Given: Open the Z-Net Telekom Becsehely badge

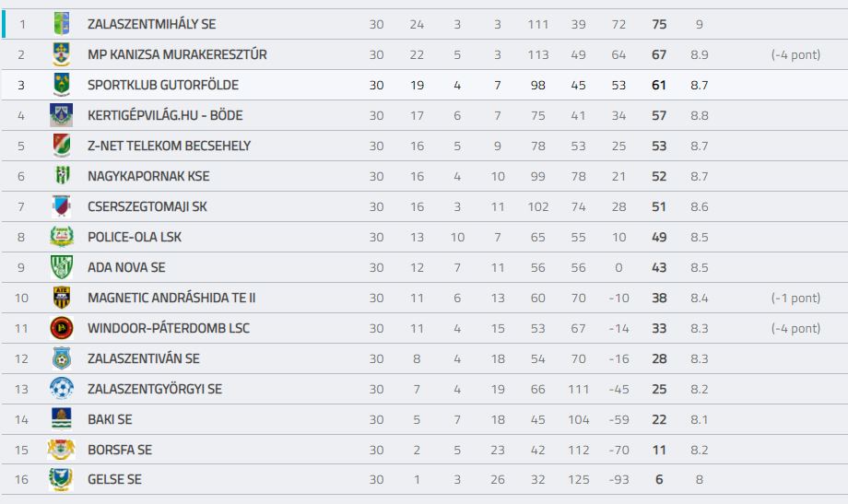Looking at the screenshot, I should (62, 146).
